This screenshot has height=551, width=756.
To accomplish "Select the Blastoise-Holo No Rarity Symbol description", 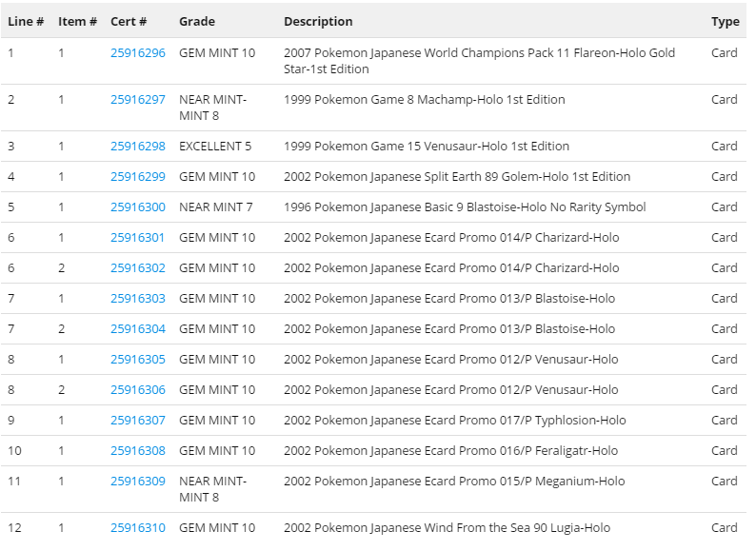I will pos(465,207).
